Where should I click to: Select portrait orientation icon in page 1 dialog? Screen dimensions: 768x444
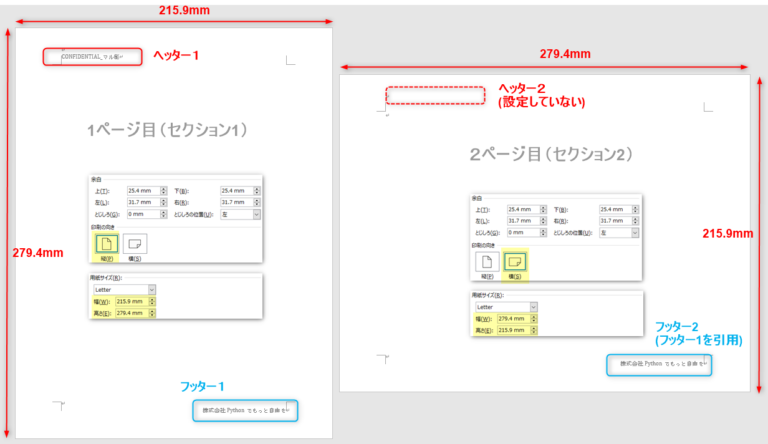(x=106, y=243)
